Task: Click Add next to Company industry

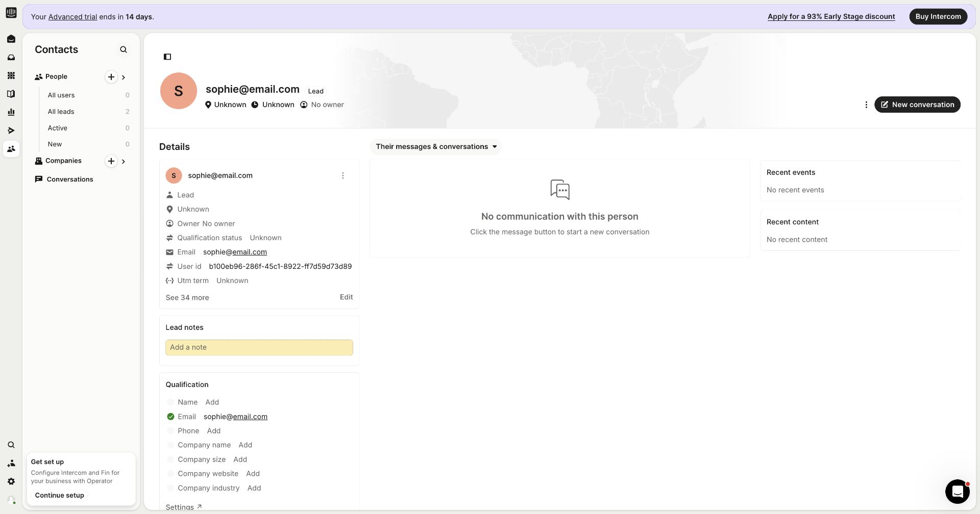Action: tap(254, 488)
